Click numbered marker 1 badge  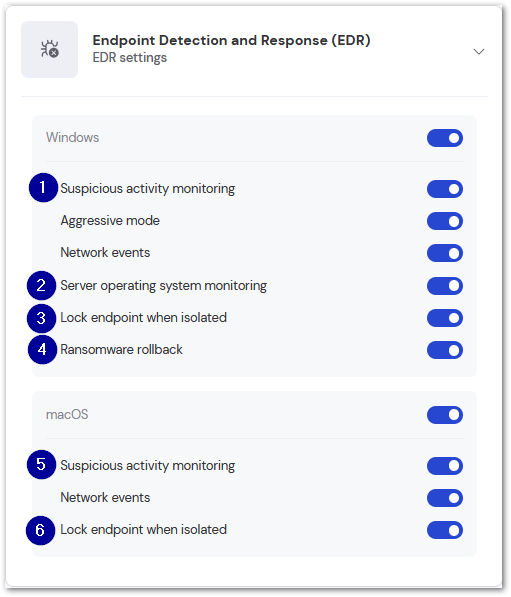tap(43, 187)
